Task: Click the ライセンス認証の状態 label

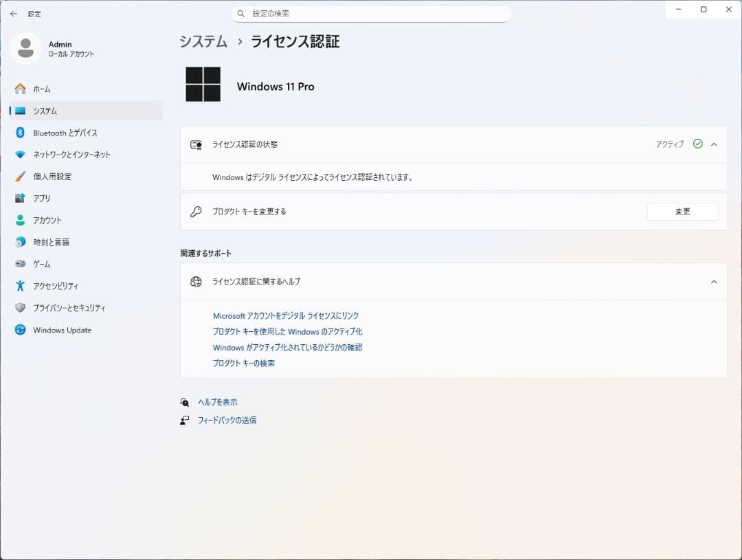Action: [245, 144]
